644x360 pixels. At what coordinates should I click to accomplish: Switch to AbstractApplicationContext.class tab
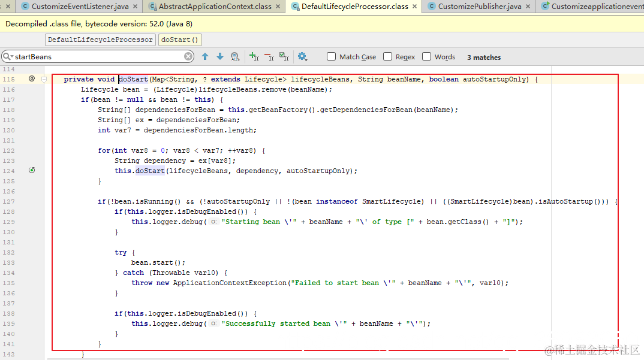pos(215,7)
